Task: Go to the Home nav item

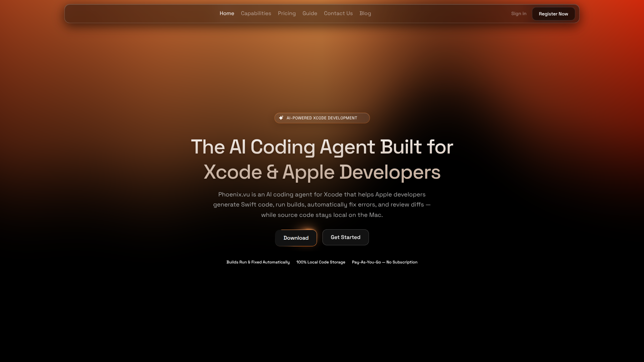Action: point(227,13)
